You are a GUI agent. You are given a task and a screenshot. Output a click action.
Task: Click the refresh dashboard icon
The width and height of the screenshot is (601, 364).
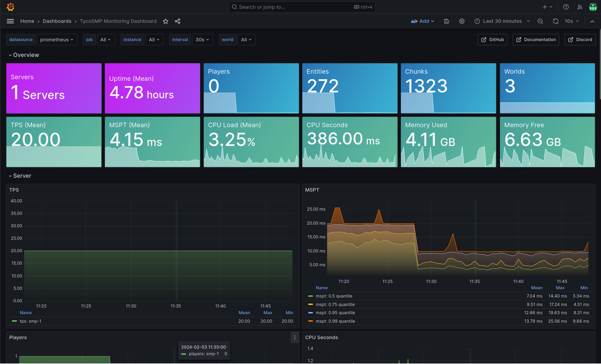[x=556, y=21]
